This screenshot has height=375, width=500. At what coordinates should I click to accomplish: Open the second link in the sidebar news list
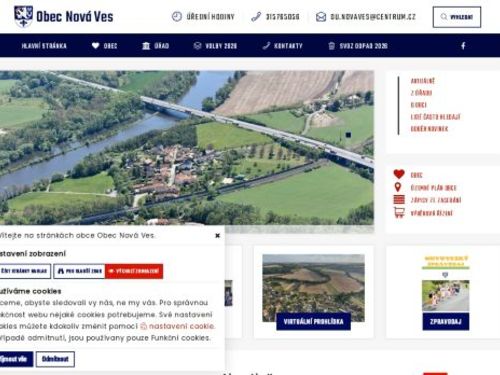point(421,93)
